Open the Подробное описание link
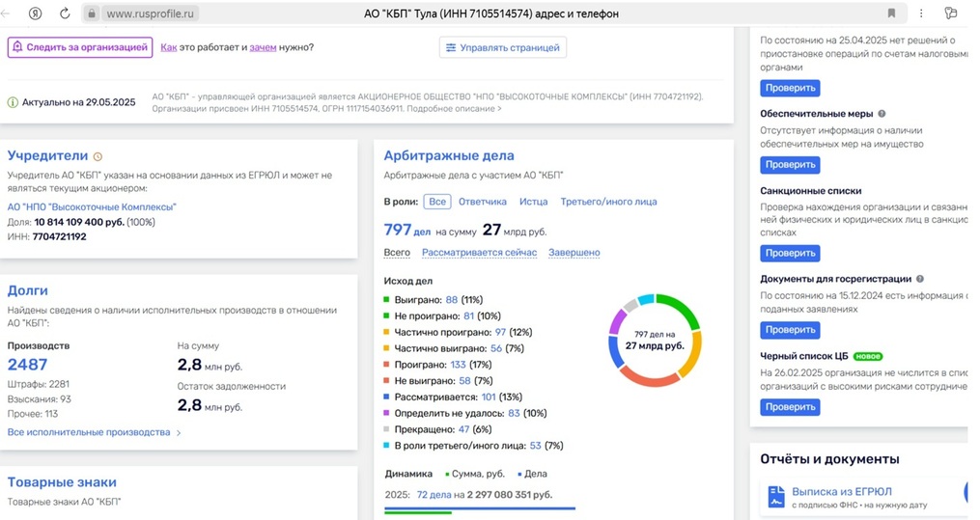 point(456,109)
